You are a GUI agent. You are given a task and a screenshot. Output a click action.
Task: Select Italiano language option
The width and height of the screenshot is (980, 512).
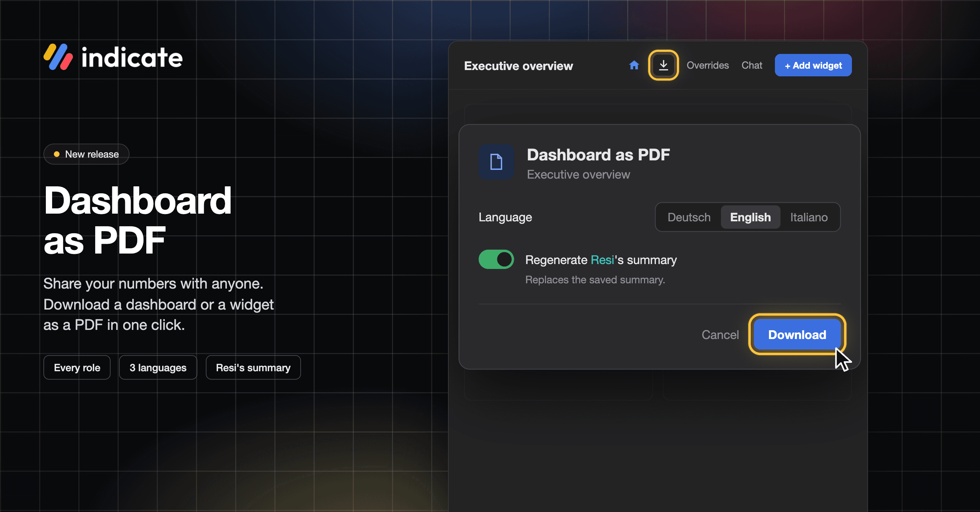click(x=809, y=217)
